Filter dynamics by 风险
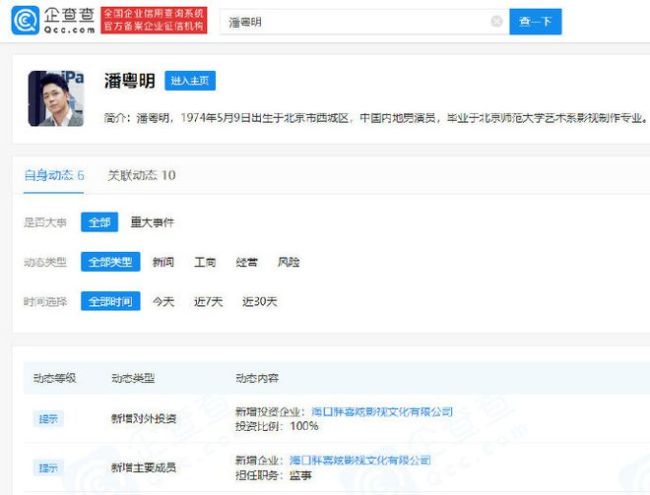 coord(289,262)
